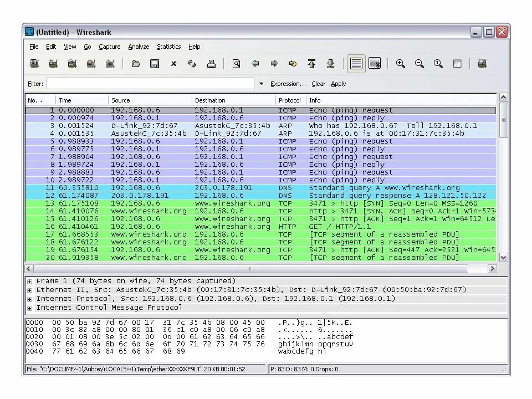Sort packets by Protocol column

(291, 100)
